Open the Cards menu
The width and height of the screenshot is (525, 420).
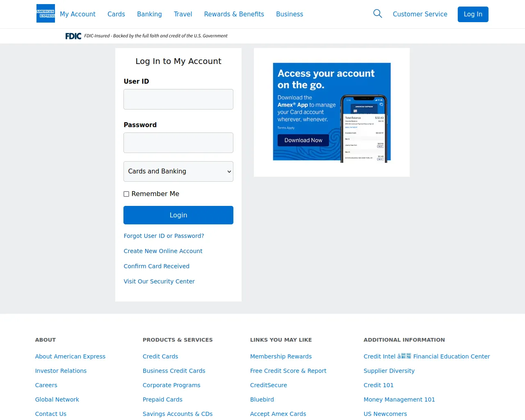click(116, 14)
